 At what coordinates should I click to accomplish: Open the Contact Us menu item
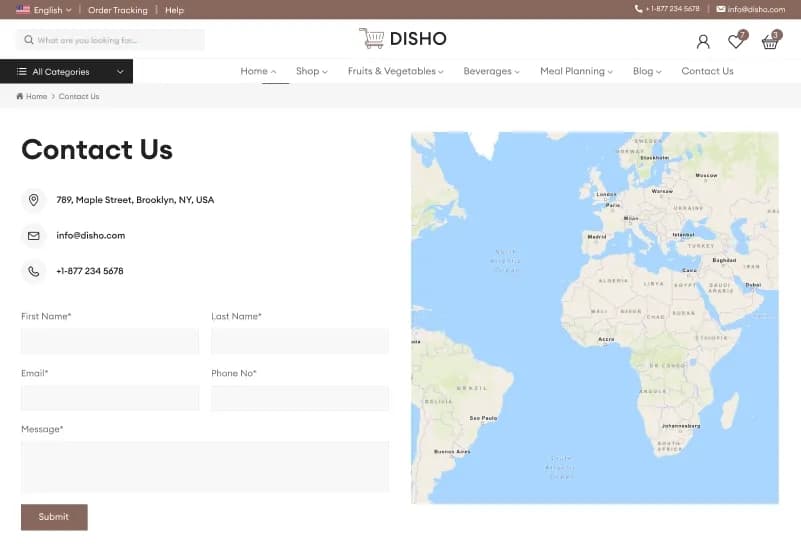tap(707, 71)
